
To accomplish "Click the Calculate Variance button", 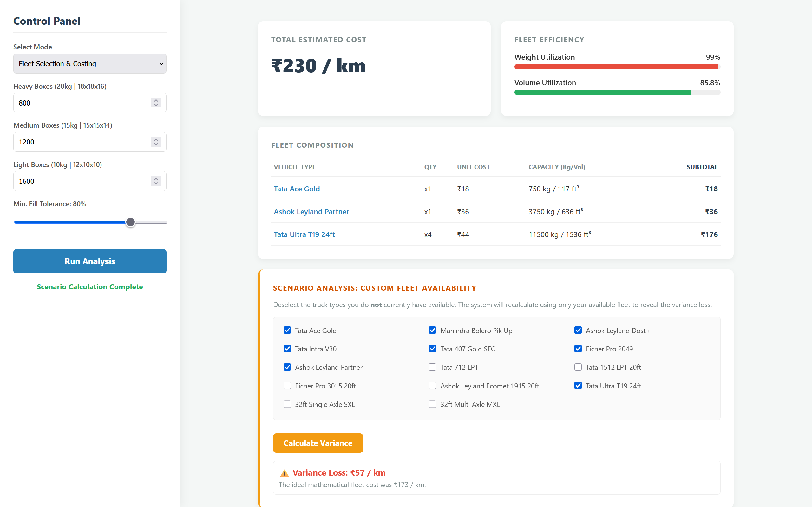I will click(x=318, y=443).
